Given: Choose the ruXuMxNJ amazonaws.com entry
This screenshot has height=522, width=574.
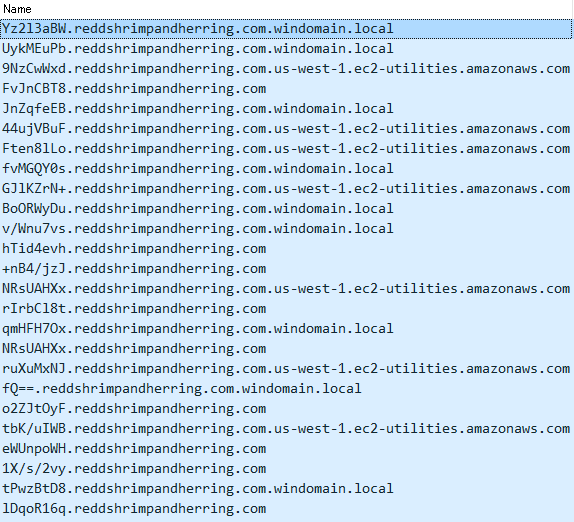Looking at the screenshot, I should 286,369.
